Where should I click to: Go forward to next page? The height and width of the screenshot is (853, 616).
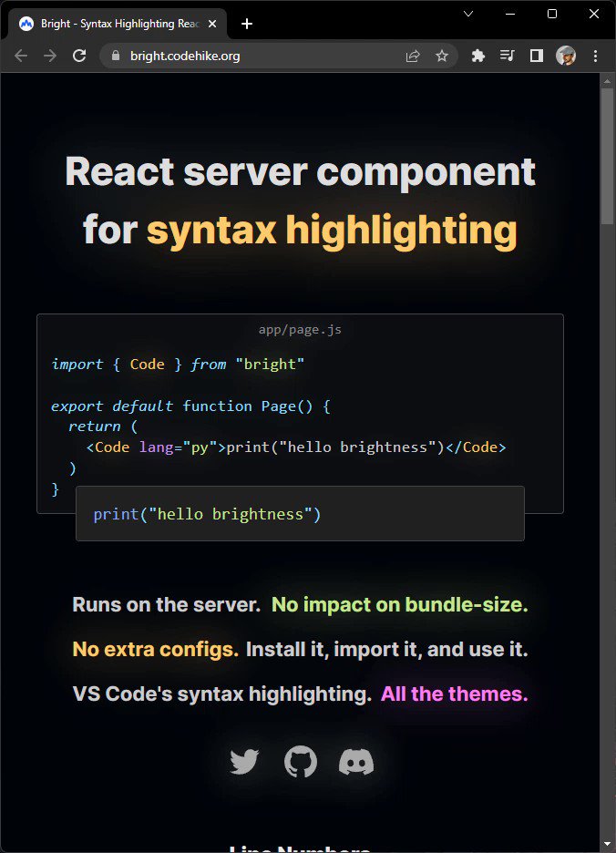[50, 56]
